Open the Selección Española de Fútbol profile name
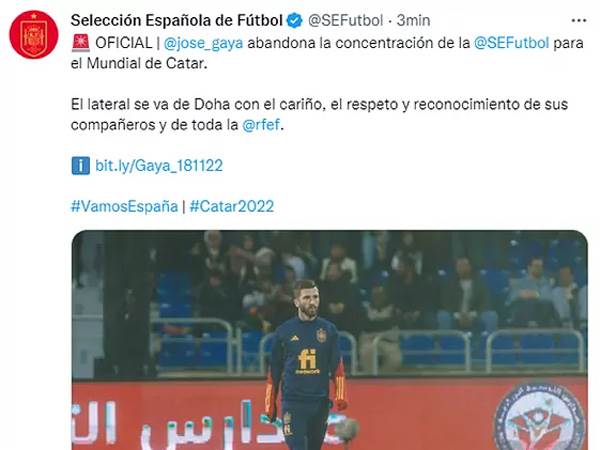Viewport: 600px width, 450px height. tap(177, 20)
